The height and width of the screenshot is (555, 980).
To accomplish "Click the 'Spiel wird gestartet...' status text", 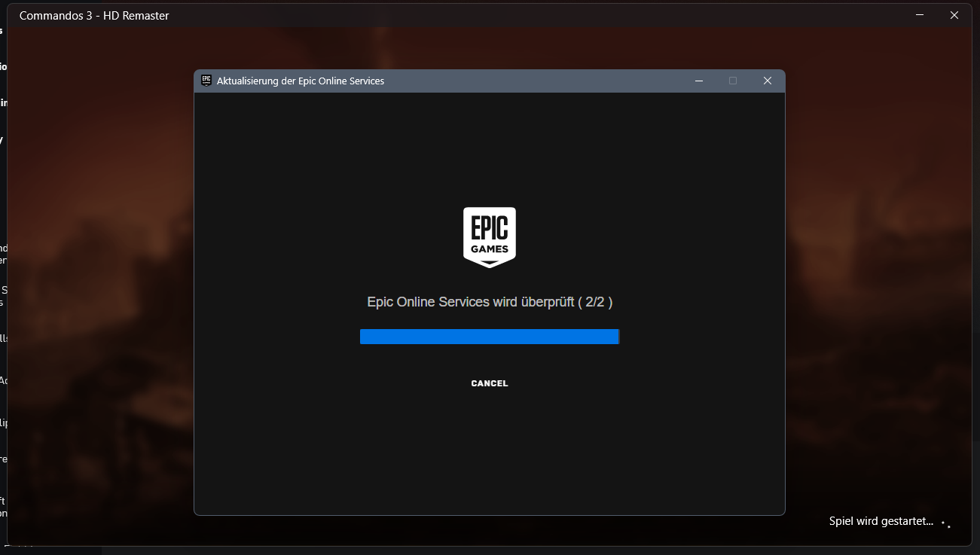I will coord(881,521).
